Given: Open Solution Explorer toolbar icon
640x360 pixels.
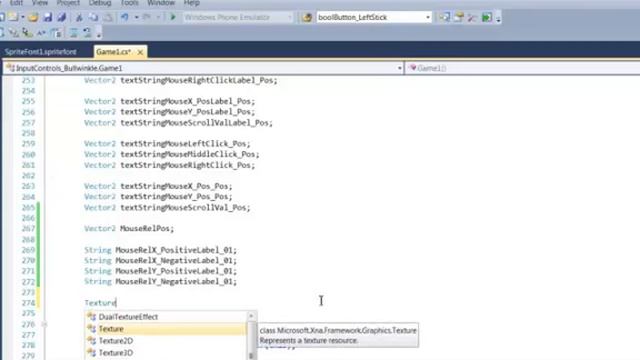Looking at the screenshot, I should (444, 18).
